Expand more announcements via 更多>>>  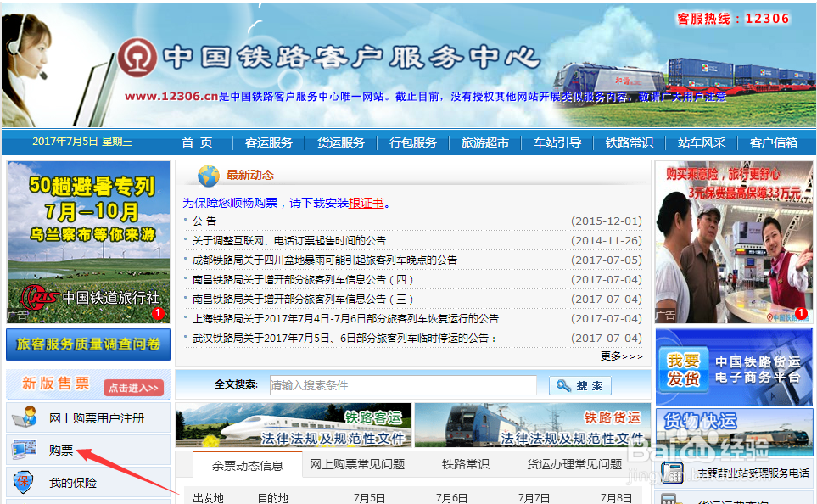tap(621, 356)
